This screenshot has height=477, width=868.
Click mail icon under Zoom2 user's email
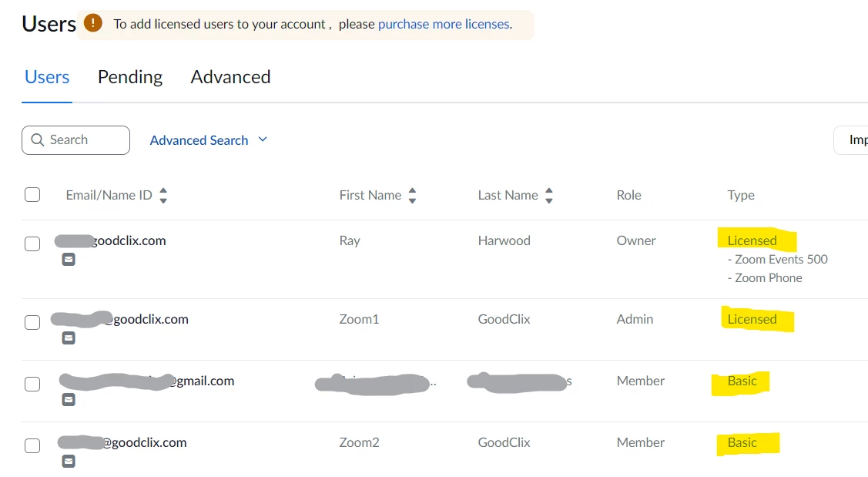click(69, 462)
